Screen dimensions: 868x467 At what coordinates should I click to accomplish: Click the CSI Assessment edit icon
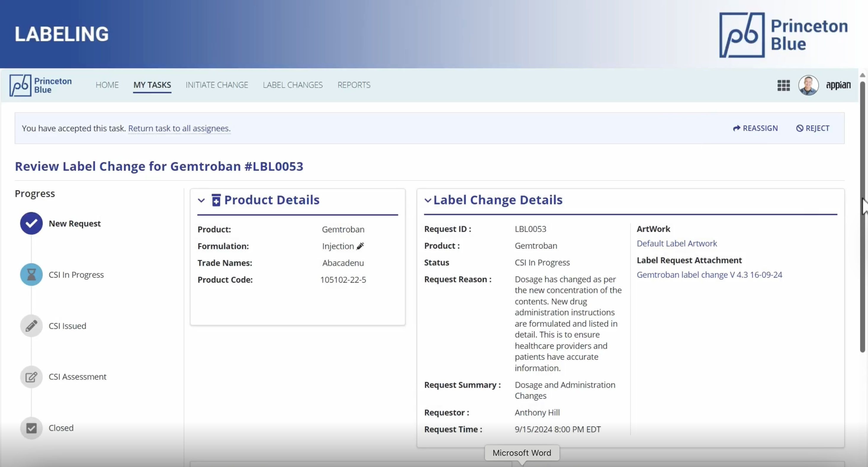[x=31, y=377]
